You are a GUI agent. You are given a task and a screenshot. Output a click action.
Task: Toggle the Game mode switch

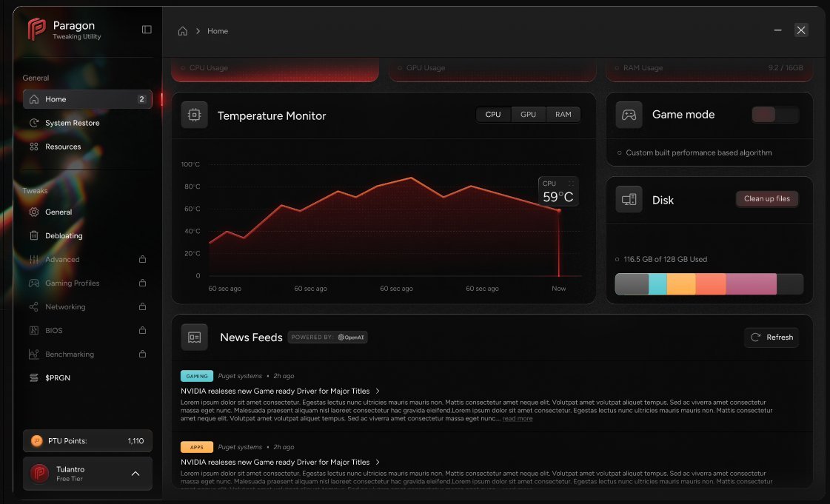click(775, 115)
